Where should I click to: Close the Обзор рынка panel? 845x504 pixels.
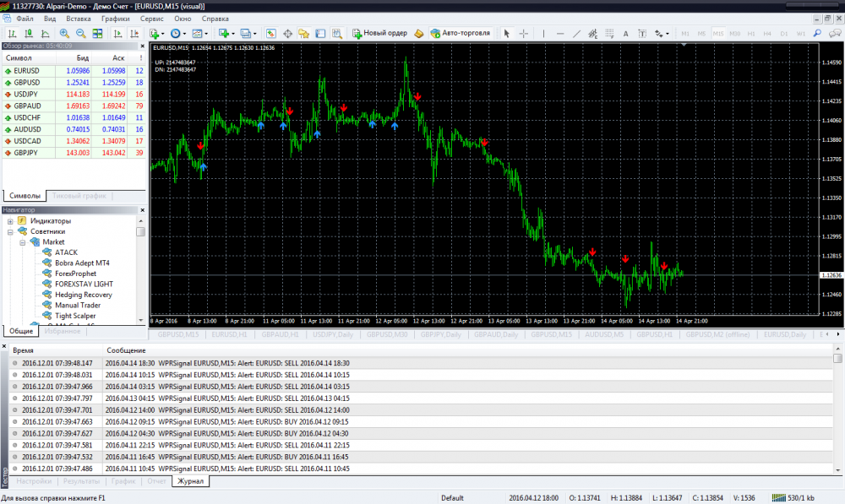(x=142, y=46)
